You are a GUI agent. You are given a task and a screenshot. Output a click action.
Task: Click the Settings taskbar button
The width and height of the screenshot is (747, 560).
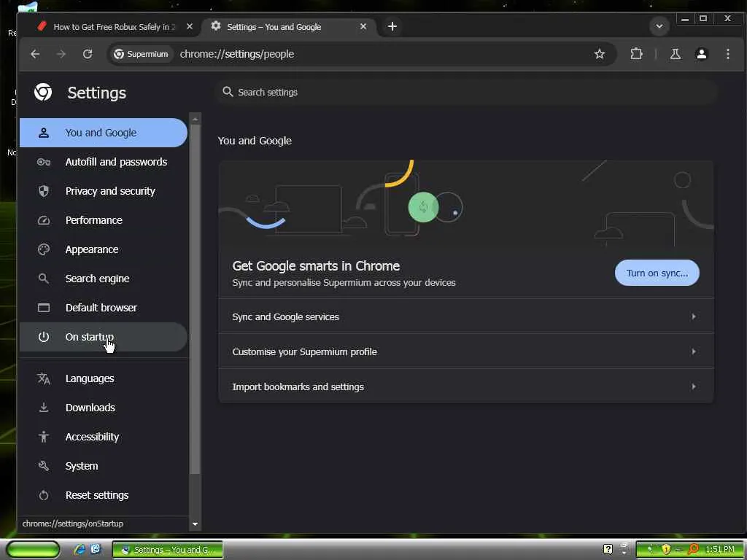[x=168, y=550]
